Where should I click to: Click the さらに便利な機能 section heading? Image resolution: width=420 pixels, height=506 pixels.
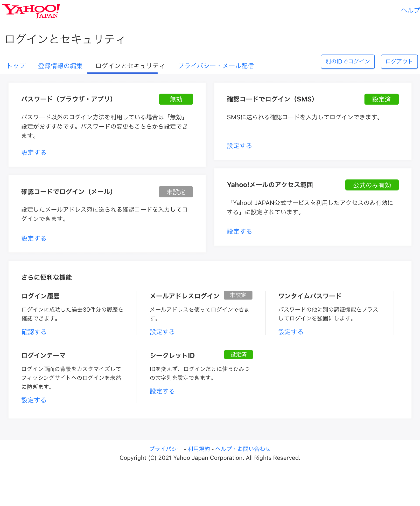click(47, 277)
